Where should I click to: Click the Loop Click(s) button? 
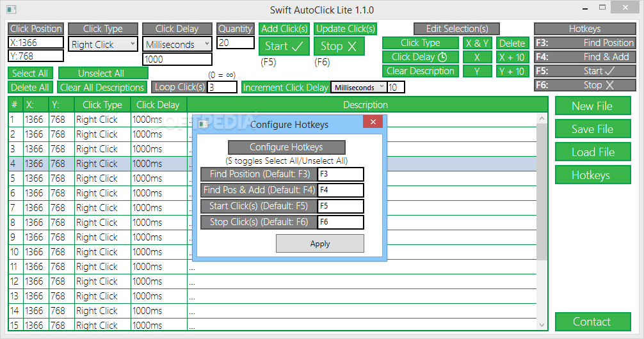tap(179, 87)
